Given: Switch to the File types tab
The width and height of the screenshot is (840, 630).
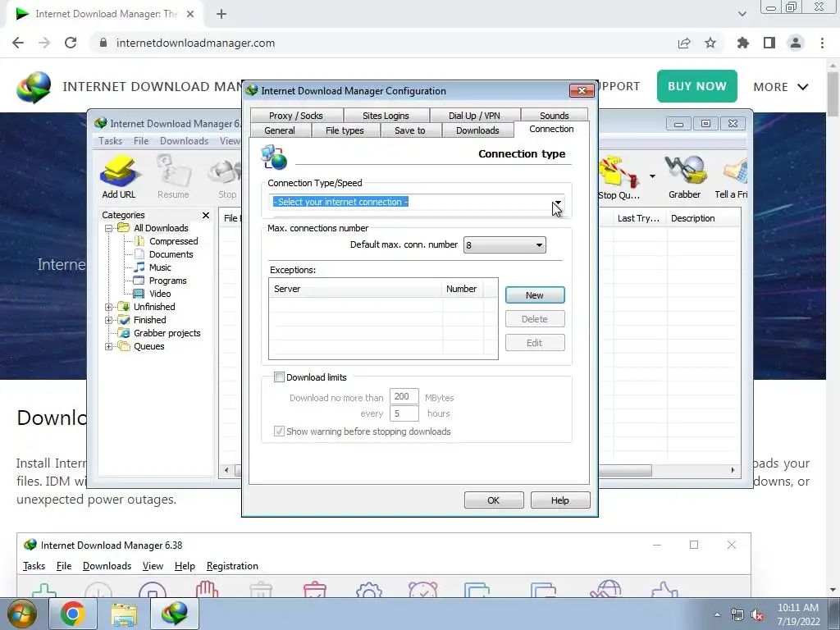Looking at the screenshot, I should [x=345, y=130].
